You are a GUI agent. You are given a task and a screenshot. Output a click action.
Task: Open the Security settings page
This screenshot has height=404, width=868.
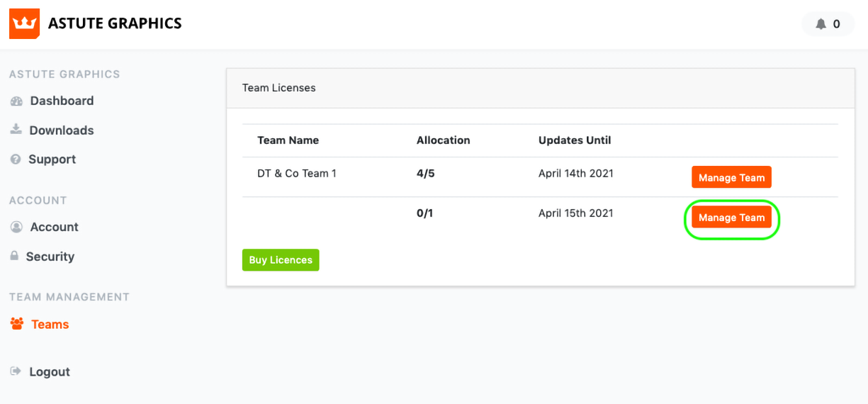50,257
